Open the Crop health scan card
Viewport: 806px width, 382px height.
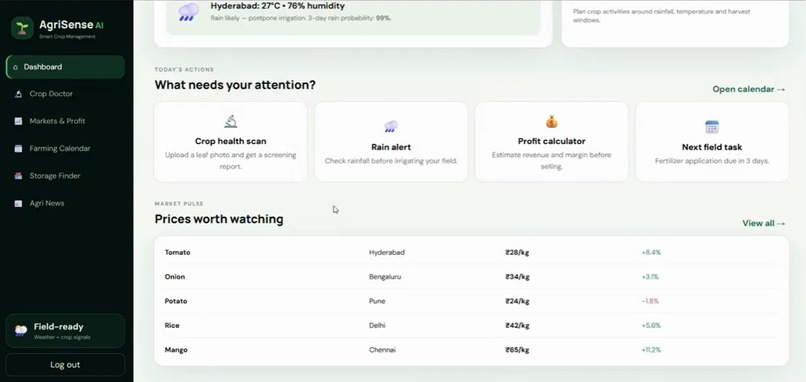coord(231,142)
